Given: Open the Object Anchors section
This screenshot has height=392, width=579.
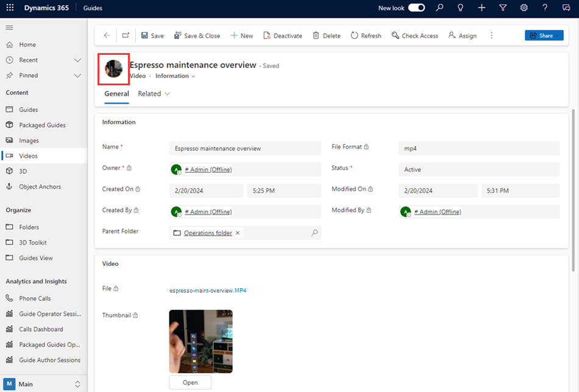Looking at the screenshot, I should [37, 187].
